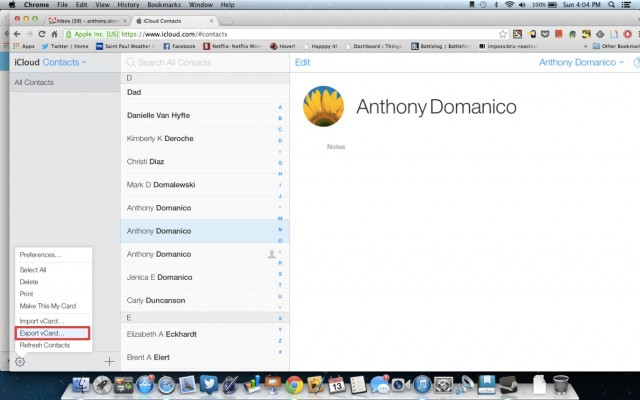Choose Make This My Card
Image resolution: width=640 pixels, height=400 pixels.
47,306
